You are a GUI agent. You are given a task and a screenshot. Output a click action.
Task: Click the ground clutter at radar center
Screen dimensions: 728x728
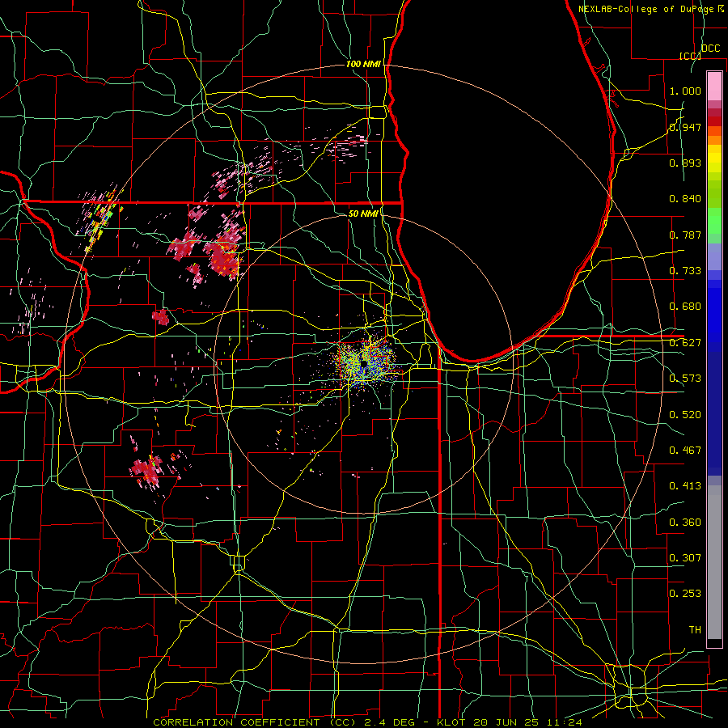(x=365, y=362)
